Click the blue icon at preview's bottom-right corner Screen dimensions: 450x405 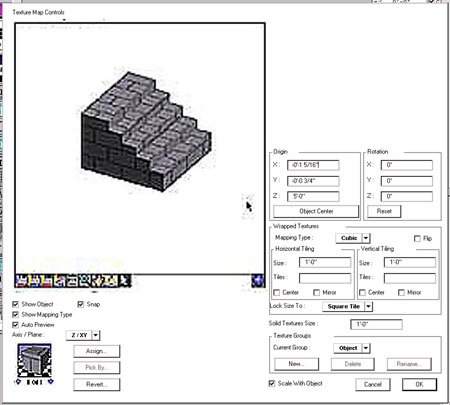pos(258,281)
